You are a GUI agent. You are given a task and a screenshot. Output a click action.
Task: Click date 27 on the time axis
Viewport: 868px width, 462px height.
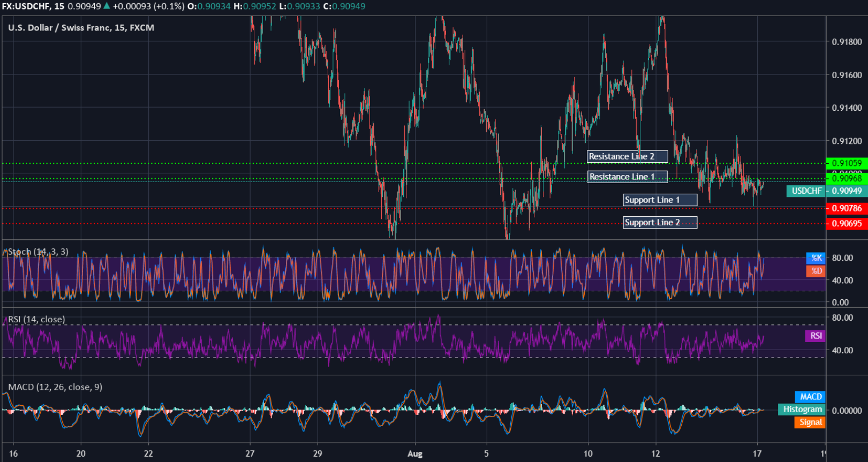(x=250, y=453)
